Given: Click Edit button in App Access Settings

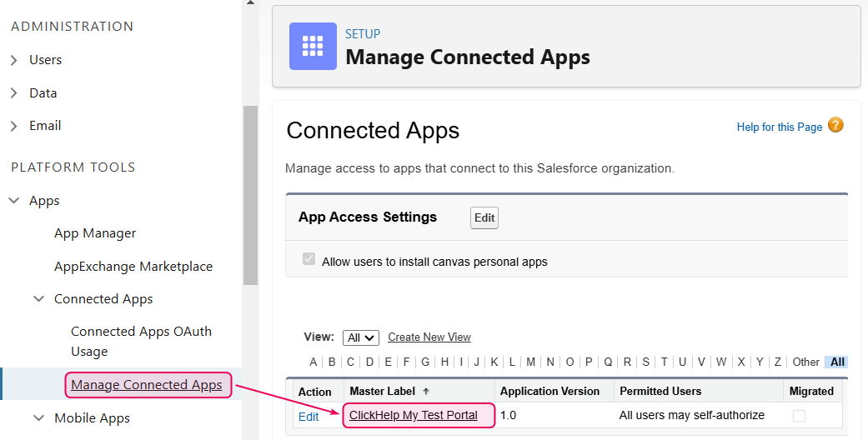Looking at the screenshot, I should (x=484, y=217).
